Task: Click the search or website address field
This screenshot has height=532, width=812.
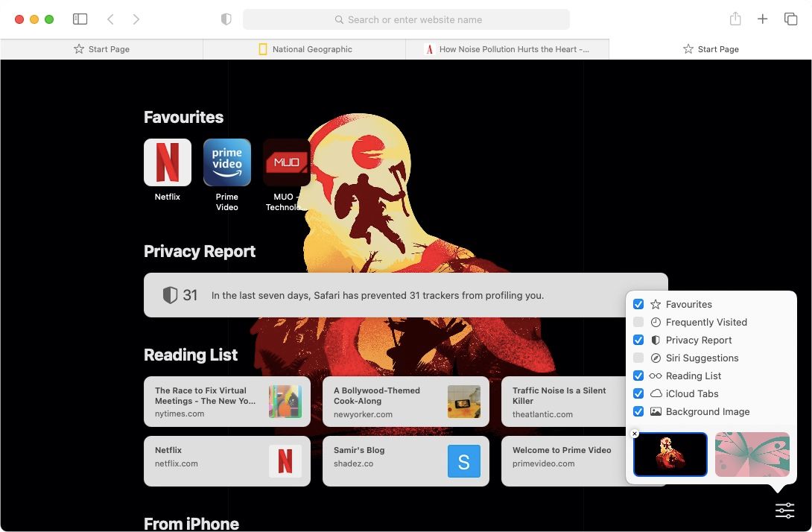Action: coord(407,19)
